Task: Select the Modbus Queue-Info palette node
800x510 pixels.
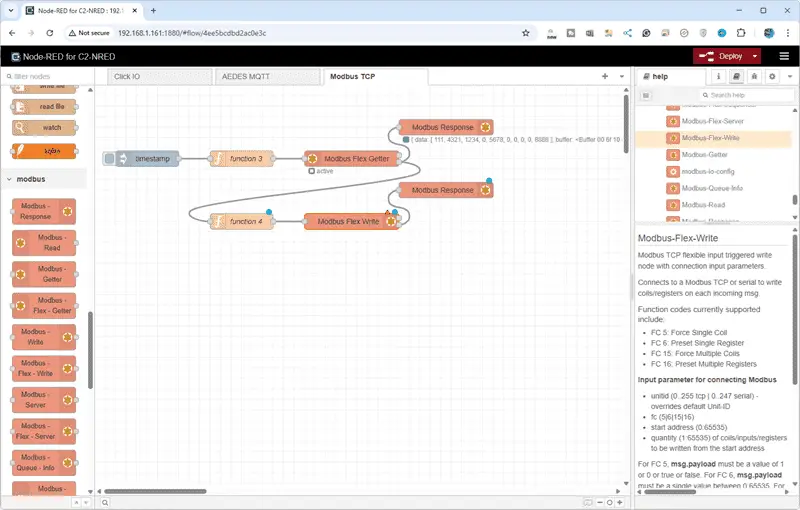Action: [44, 463]
